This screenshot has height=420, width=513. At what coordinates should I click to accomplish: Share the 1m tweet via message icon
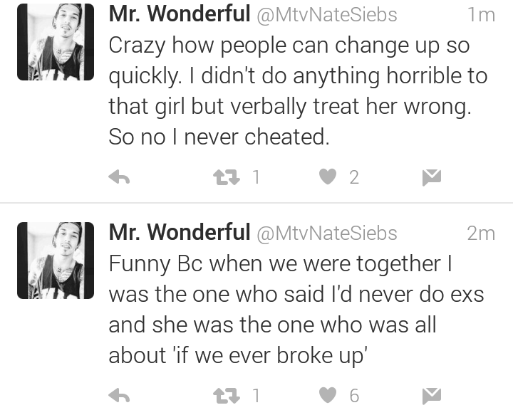tap(432, 177)
